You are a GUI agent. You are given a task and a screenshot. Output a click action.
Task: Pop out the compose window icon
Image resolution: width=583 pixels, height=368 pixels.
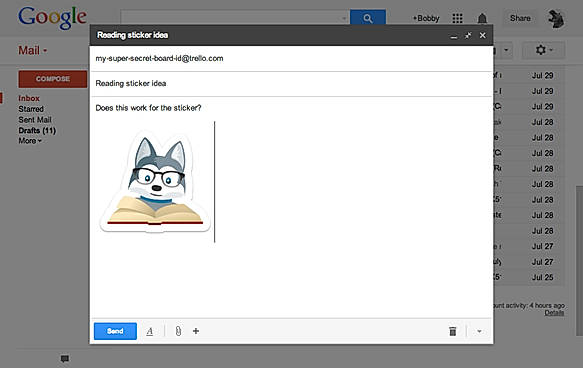(468, 35)
